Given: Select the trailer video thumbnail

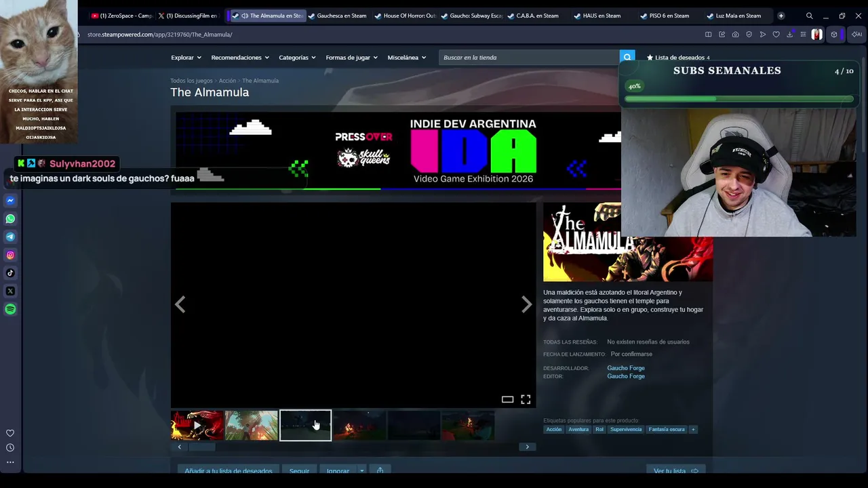Looking at the screenshot, I should pos(197,426).
